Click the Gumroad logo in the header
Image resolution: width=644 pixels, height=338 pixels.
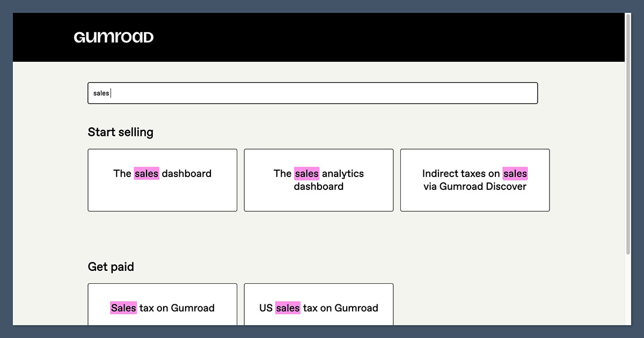tap(114, 38)
